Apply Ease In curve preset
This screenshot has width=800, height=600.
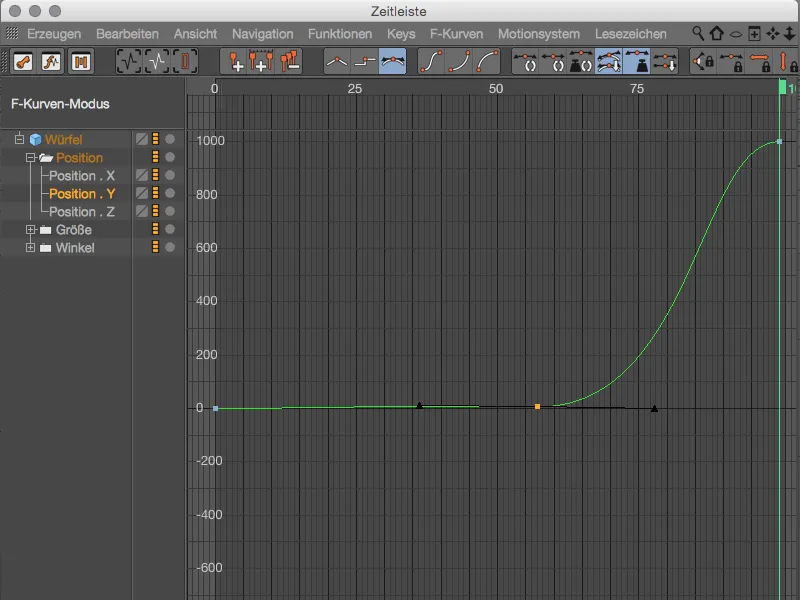click(459, 62)
